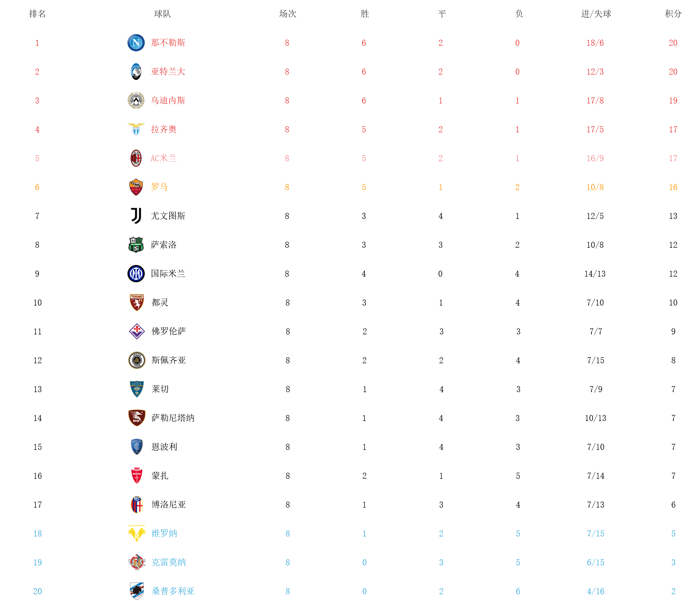Click the Atalanta club logo
This screenshot has width=700, height=601.
tap(136, 71)
